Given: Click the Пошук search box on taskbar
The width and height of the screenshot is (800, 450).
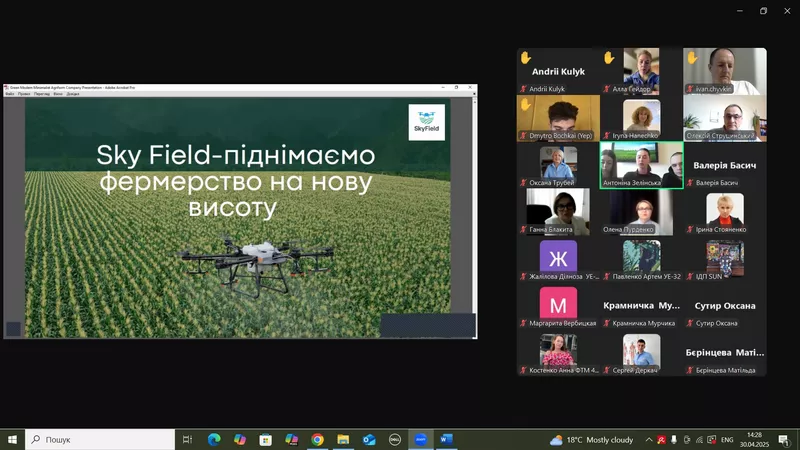Looking at the screenshot, I should [100, 439].
